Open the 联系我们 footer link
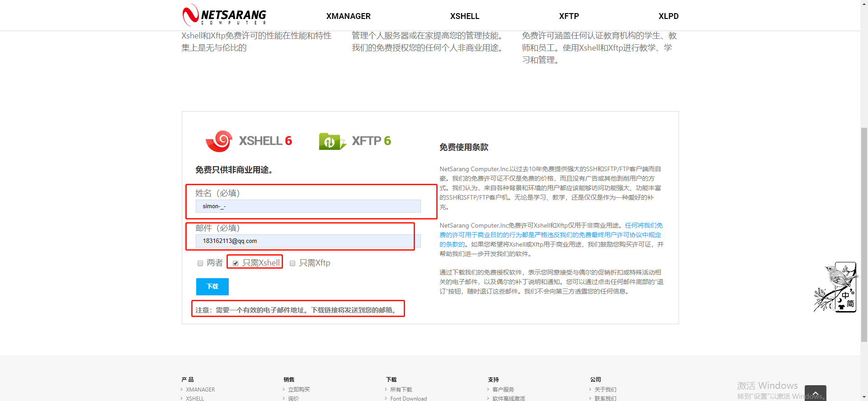Image resolution: width=868 pixels, height=401 pixels. point(605,398)
